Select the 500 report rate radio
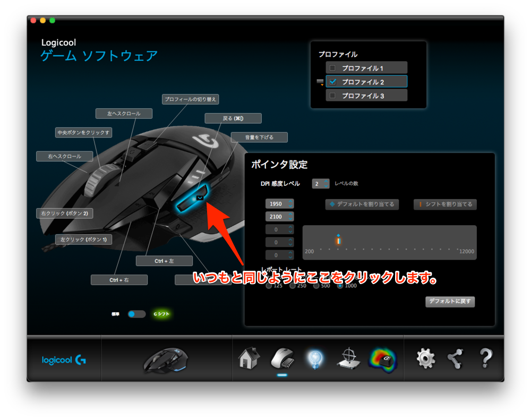 coord(316,286)
